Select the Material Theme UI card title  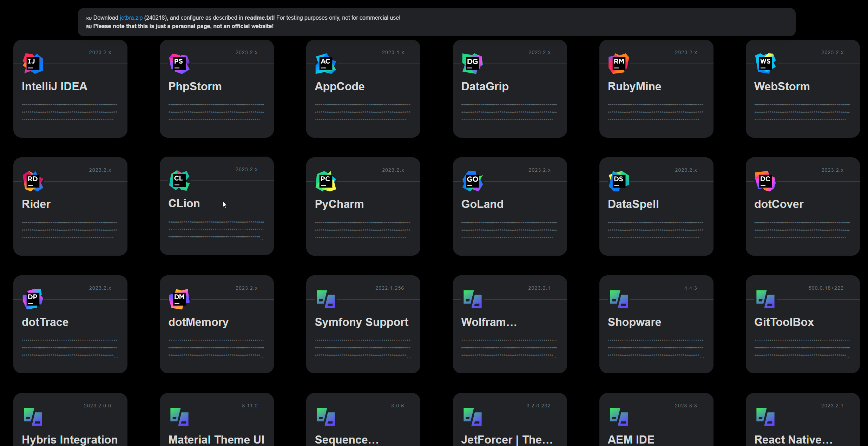point(216,440)
